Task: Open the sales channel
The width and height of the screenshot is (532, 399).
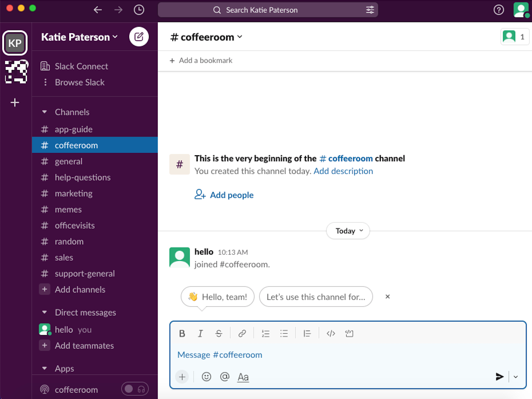Action: point(95,258)
